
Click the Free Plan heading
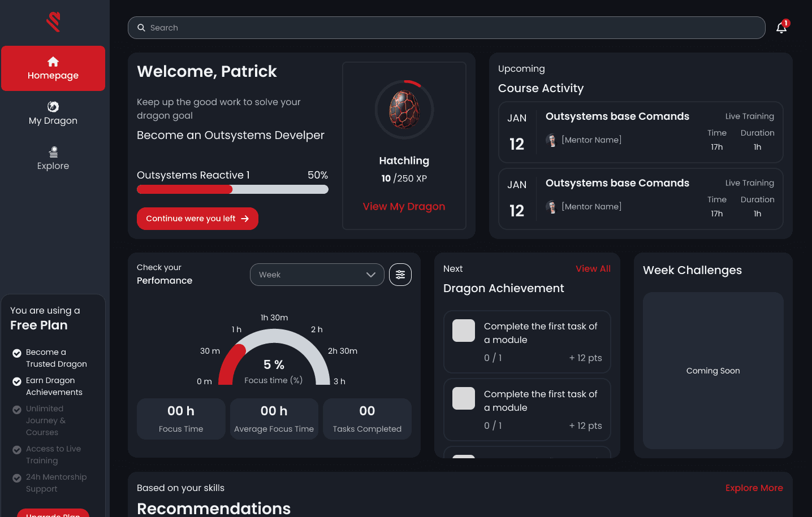(x=39, y=325)
